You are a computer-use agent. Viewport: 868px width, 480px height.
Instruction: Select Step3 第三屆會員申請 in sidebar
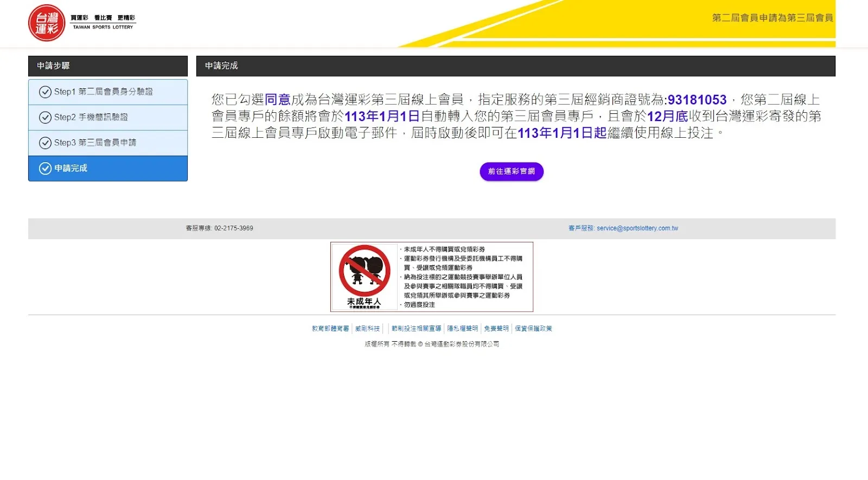pos(108,143)
